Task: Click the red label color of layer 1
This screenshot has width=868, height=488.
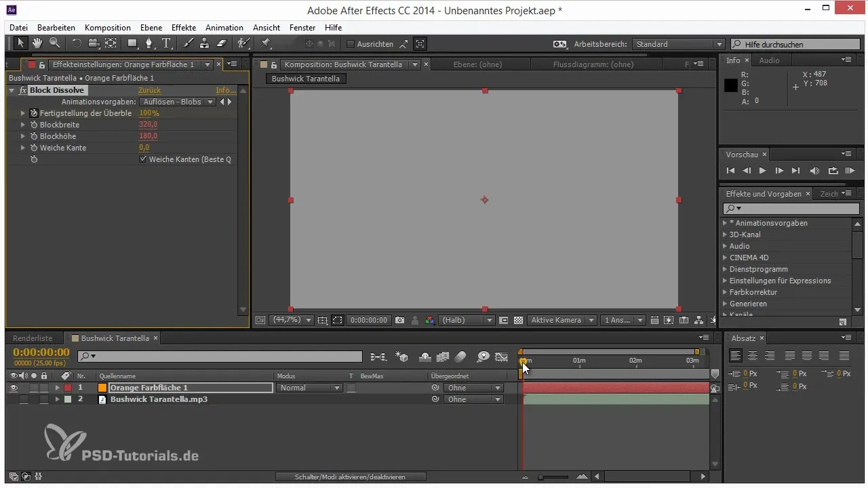Action: tap(68, 388)
